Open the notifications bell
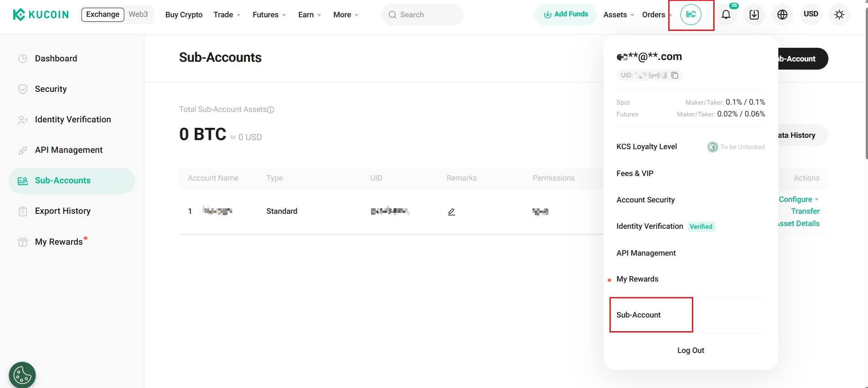The width and height of the screenshot is (868, 388). point(726,15)
